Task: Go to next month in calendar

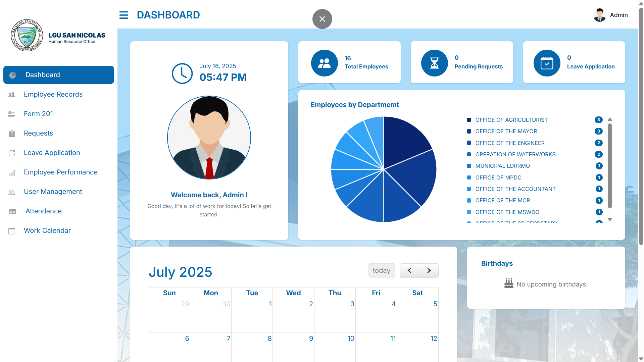Action: (429, 270)
